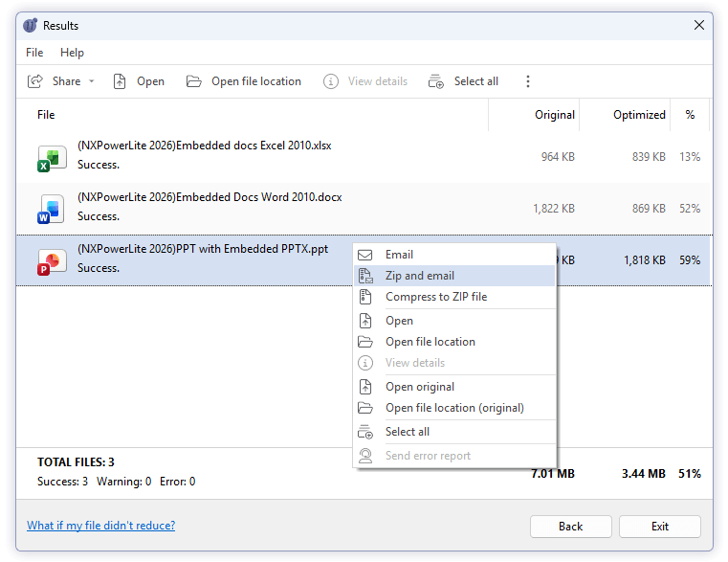Click the Compress to ZIP file icon

coord(365,297)
